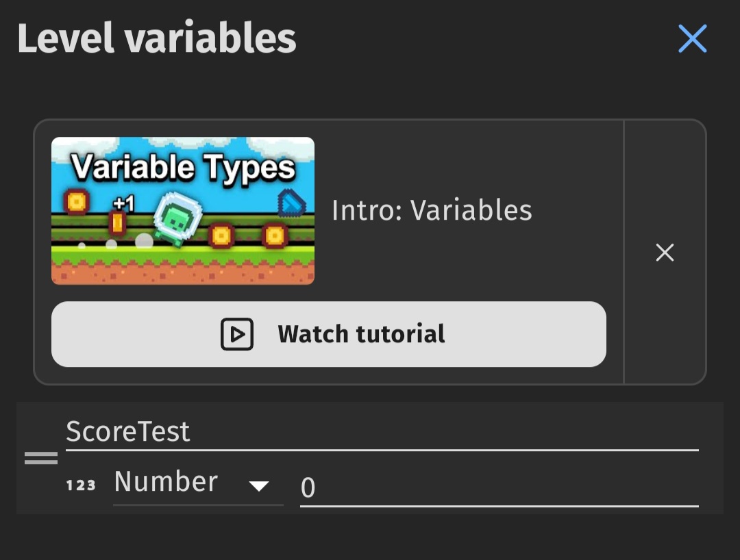740x560 pixels.
Task: Click the orange dirt ground in thumbnail
Action: pyautogui.click(x=183, y=275)
